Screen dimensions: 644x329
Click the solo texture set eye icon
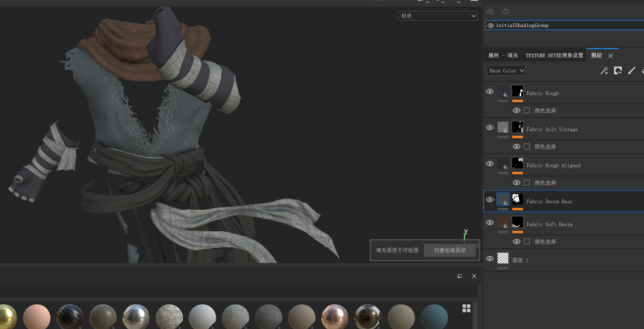tap(505, 11)
